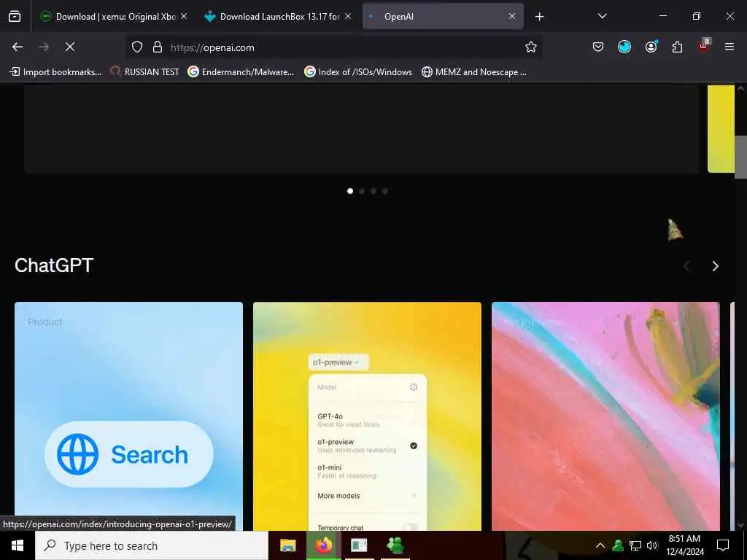Open the Extensions puzzle piece menu
747x560 pixels.
(677, 47)
